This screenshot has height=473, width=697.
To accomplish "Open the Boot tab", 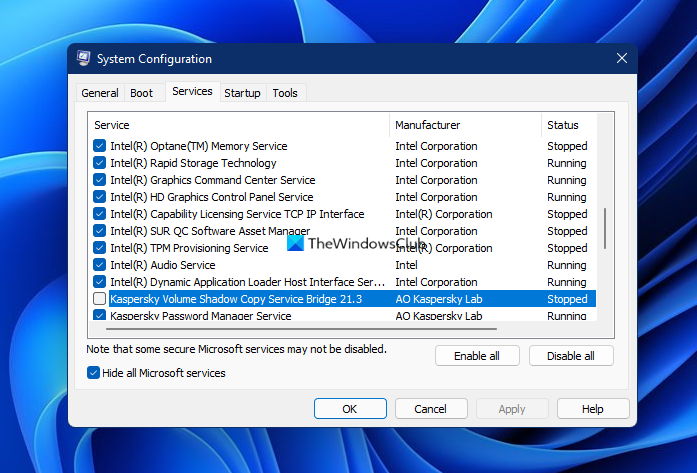I will 142,93.
